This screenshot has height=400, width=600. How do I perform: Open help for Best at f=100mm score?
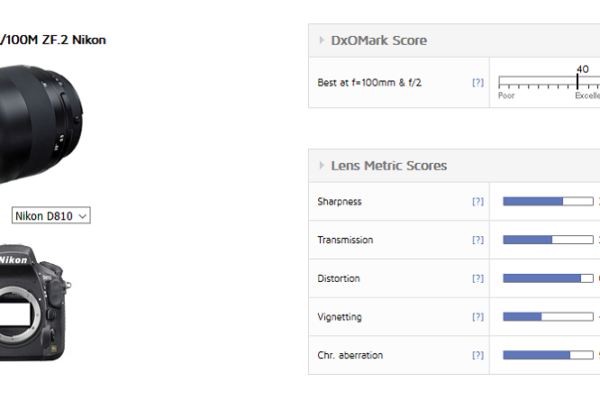pos(477,83)
